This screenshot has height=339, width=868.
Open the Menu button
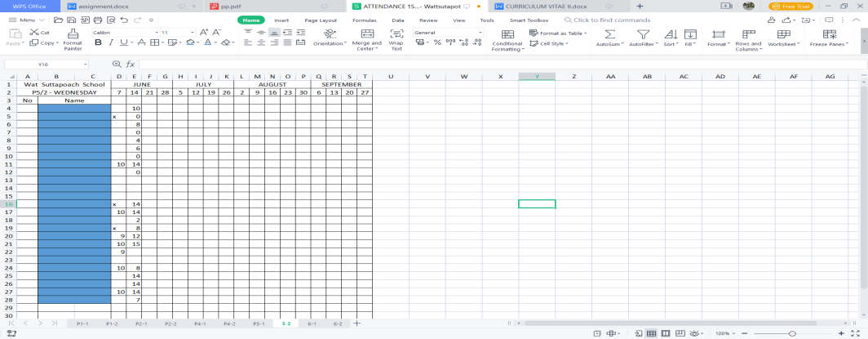pyautogui.click(x=27, y=20)
